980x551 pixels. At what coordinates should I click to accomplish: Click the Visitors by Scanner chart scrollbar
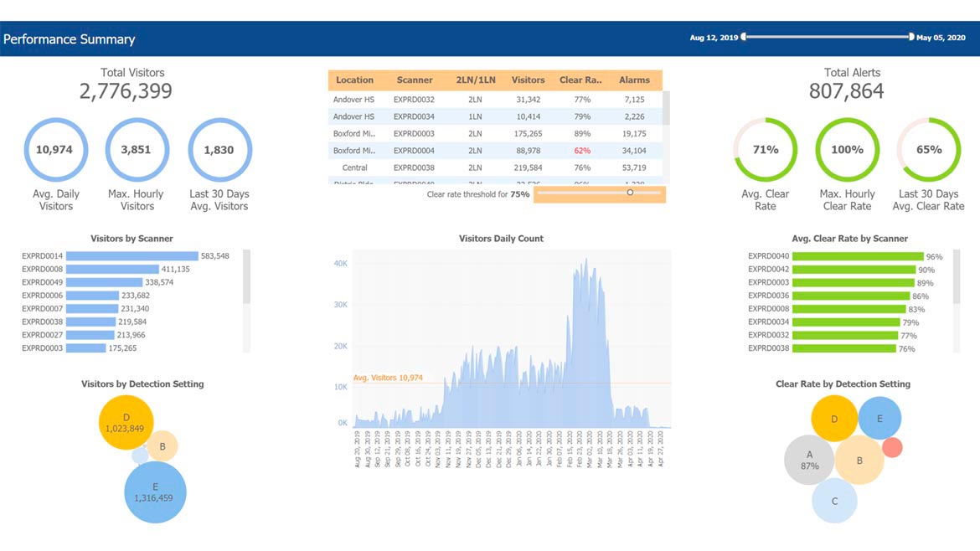[x=246, y=276]
